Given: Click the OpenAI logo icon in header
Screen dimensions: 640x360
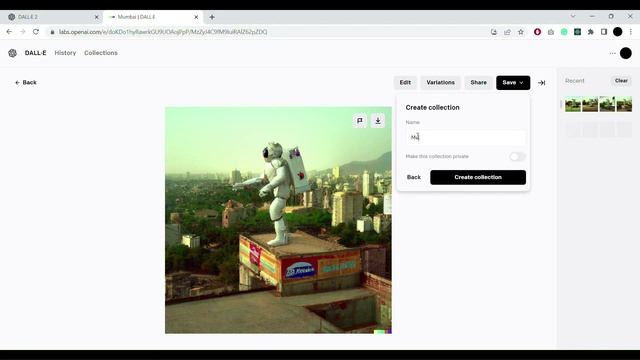Looking at the screenshot, I should click(13, 53).
